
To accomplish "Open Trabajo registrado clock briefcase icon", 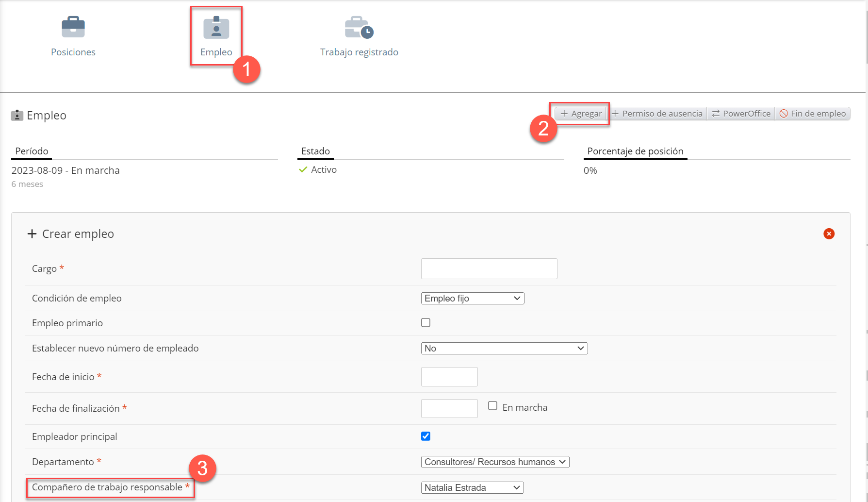I will [359, 28].
